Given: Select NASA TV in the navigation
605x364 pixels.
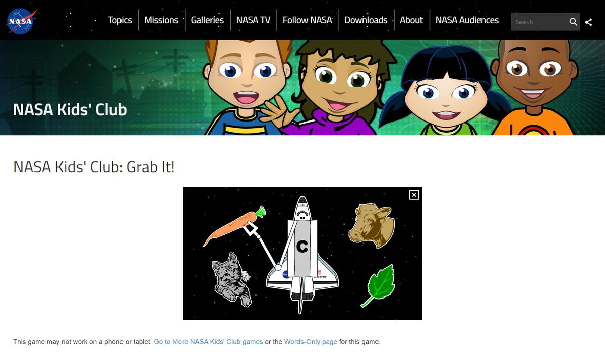Looking at the screenshot, I should 253,20.
